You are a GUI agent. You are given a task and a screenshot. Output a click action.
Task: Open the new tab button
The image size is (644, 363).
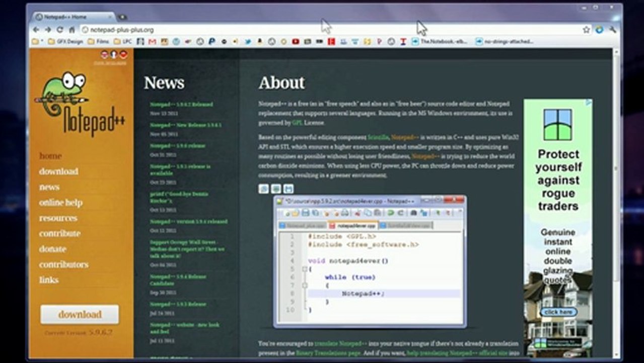[122, 17]
